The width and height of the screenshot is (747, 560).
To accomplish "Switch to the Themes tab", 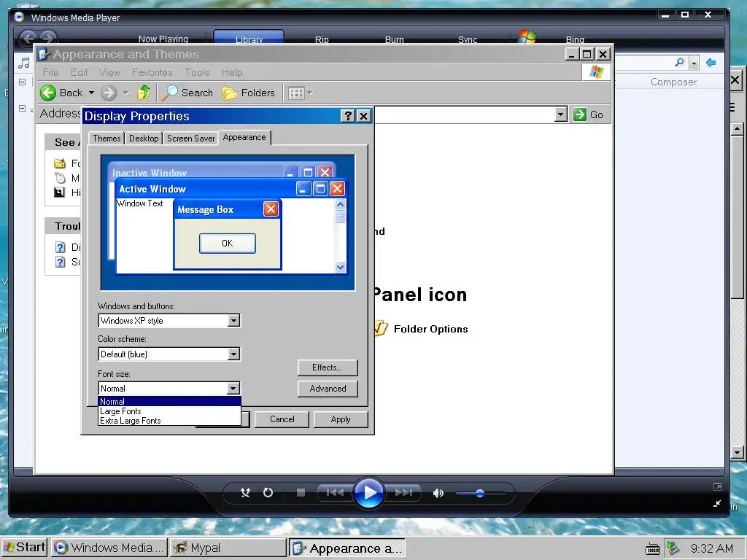I will pos(107,138).
